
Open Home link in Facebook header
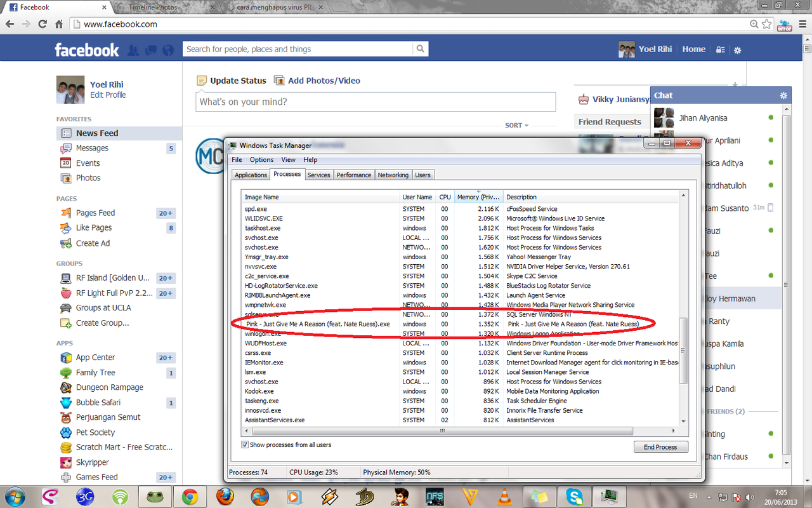693,49
